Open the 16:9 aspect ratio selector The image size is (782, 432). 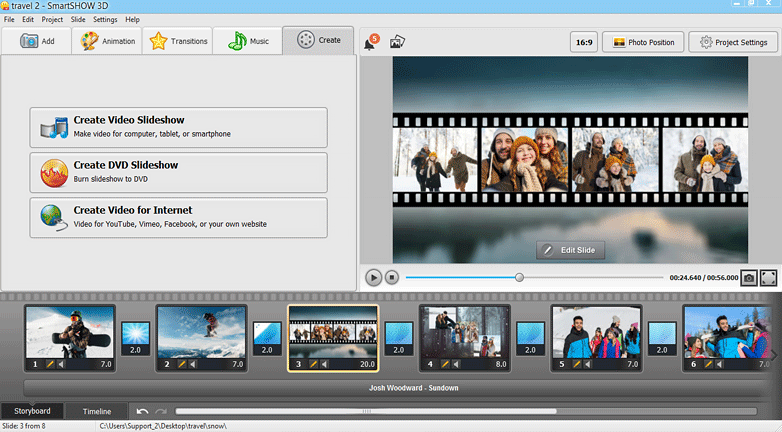pyautogui.click(x=583, y=42)
